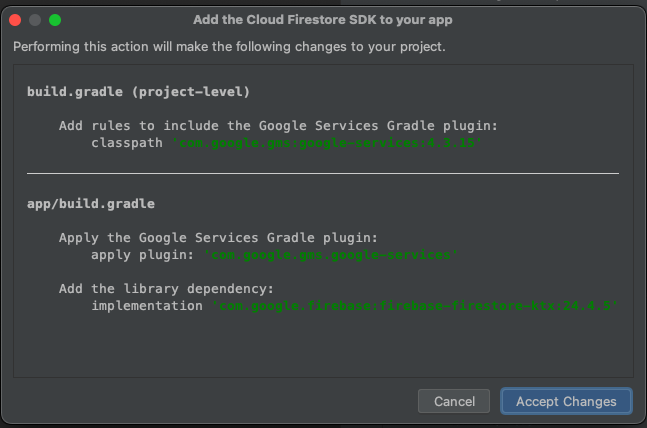
Task: Close the dialog with red button
Action: click(15, 20)
